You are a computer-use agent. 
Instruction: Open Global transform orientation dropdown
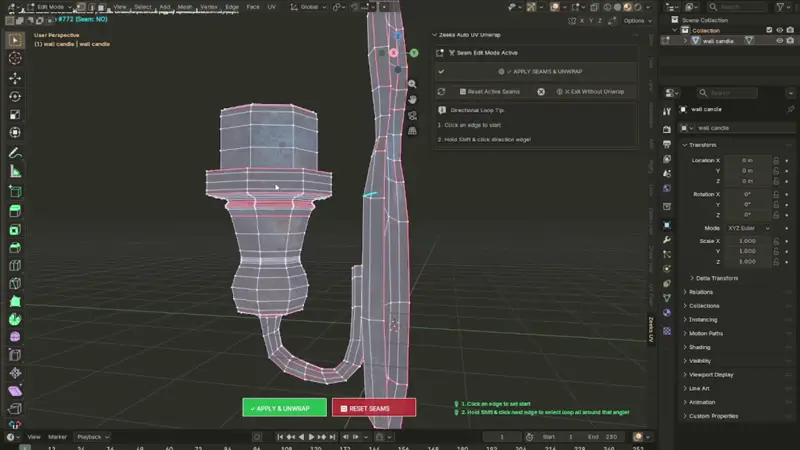[x=309, y=7]
